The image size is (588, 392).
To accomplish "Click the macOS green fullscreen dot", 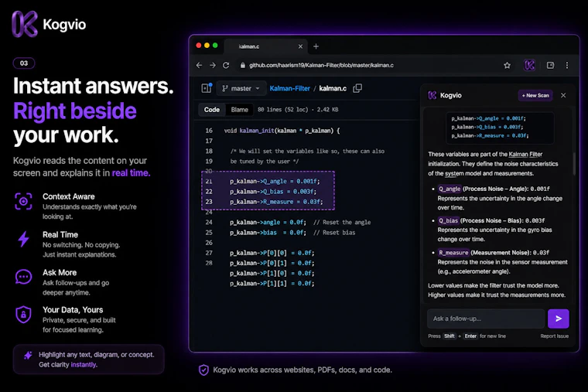I will (x=215, y=46).
